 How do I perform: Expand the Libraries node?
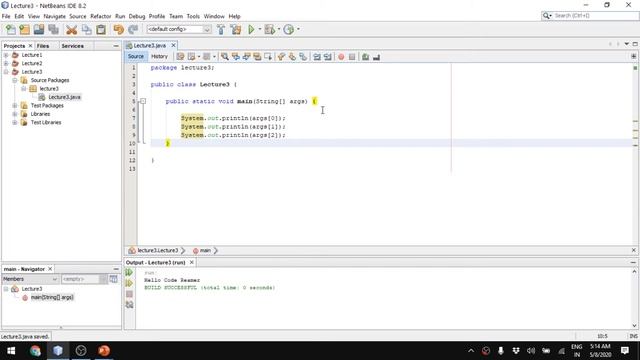click(15, 114)
